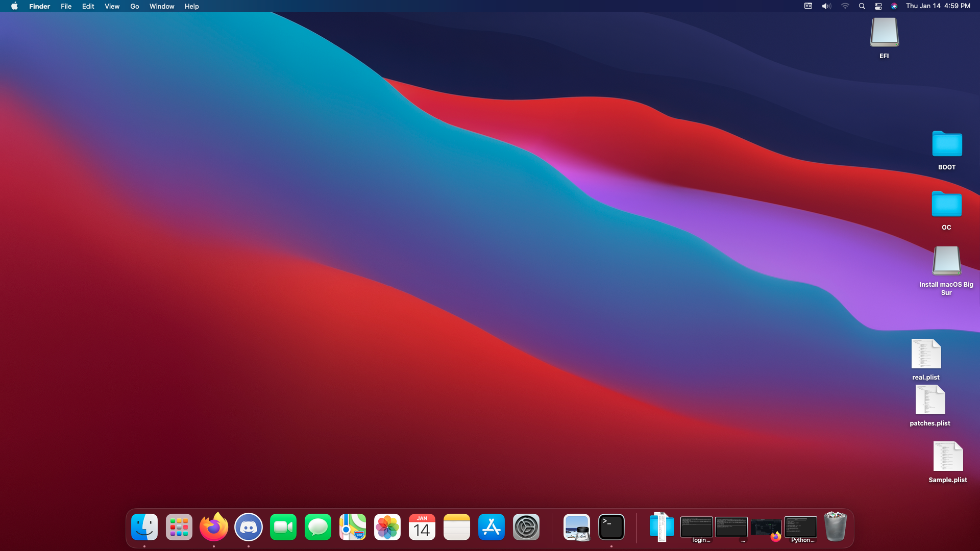980x551 pixels.
Task: Open the volume control menu
Action: click(x=826, y=6)
